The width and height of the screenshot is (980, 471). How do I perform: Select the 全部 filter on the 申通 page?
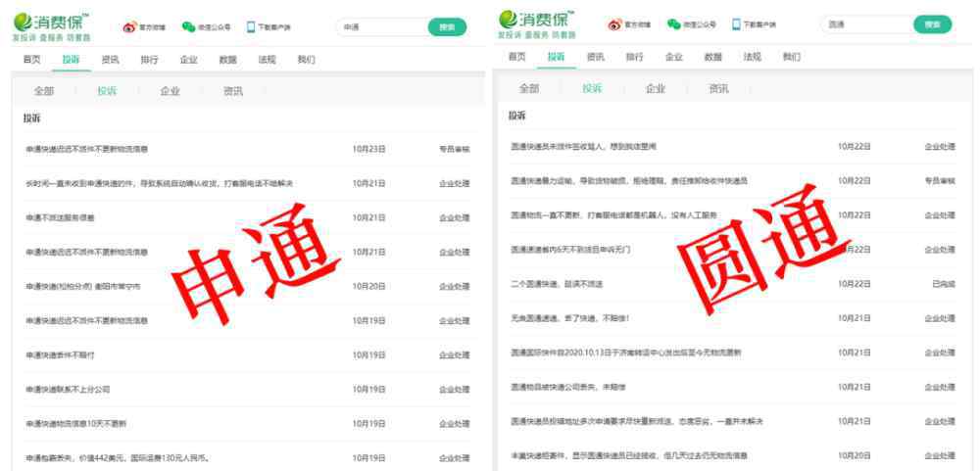pos(44,91)
